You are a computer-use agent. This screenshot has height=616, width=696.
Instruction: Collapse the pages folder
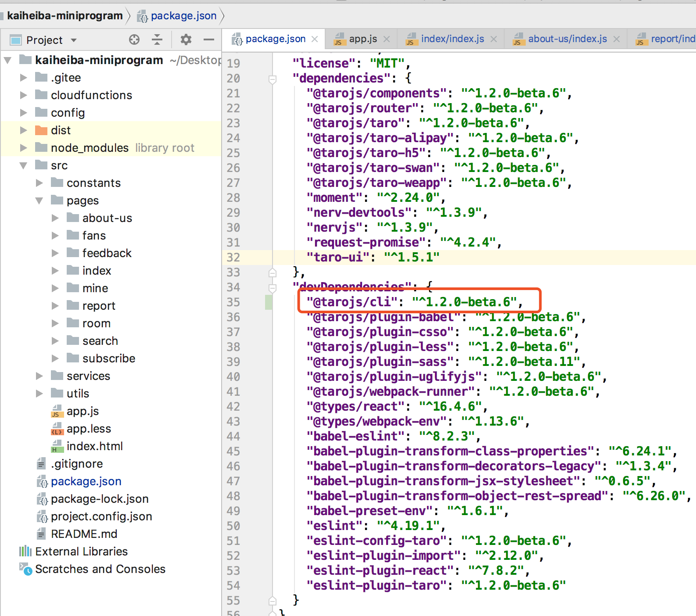39,201
